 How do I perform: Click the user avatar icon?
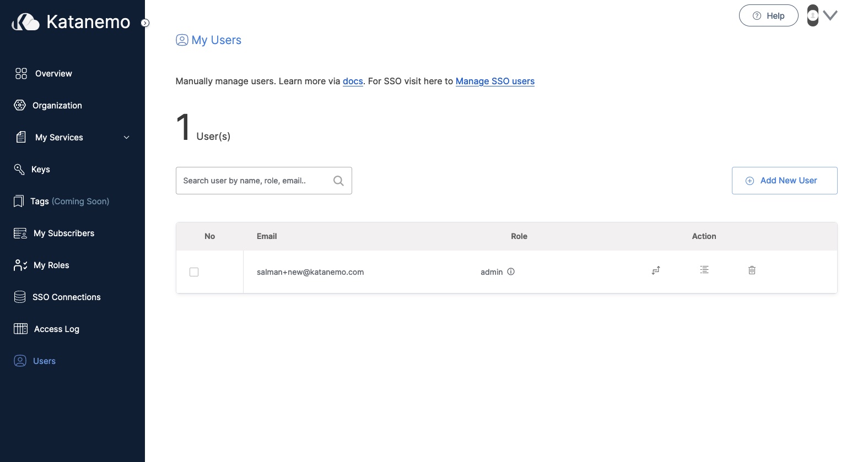coord(812,15)
